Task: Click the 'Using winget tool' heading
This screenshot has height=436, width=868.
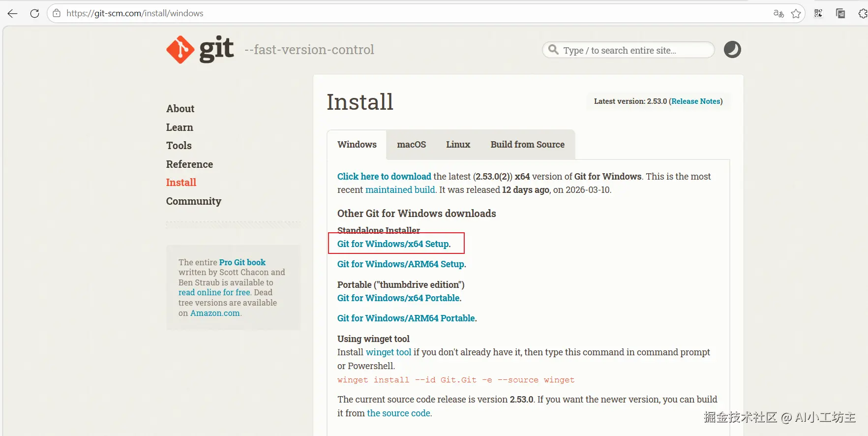Action: 373,339
